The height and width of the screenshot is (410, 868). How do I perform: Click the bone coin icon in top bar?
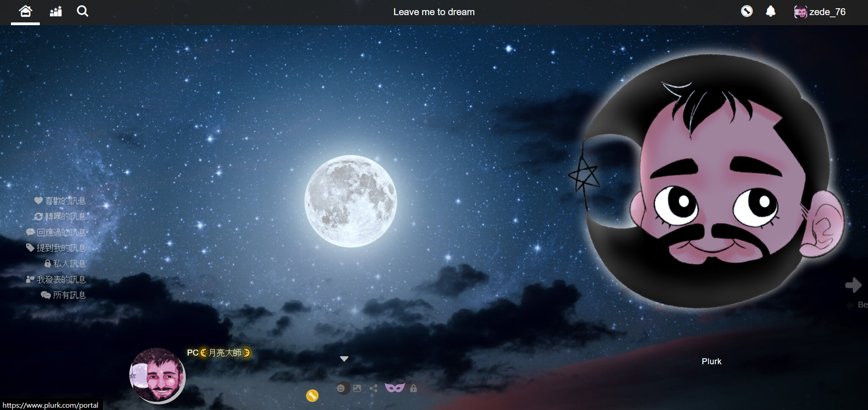(x=747, y=11)
